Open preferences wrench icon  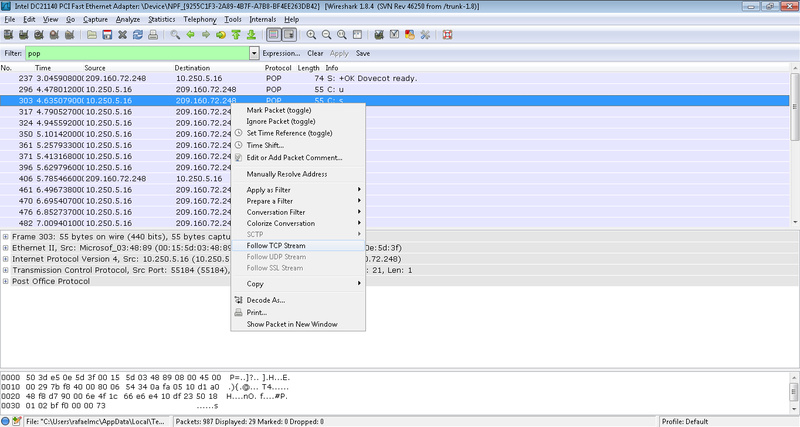[425, 35]
